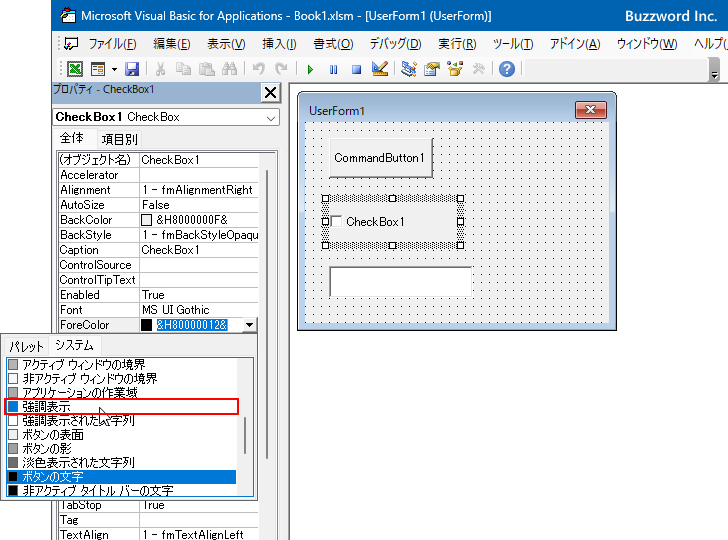This screenshot has height=540, width=728.
Task: Open the 編集(E) menu
Action: tap(171, 44)
